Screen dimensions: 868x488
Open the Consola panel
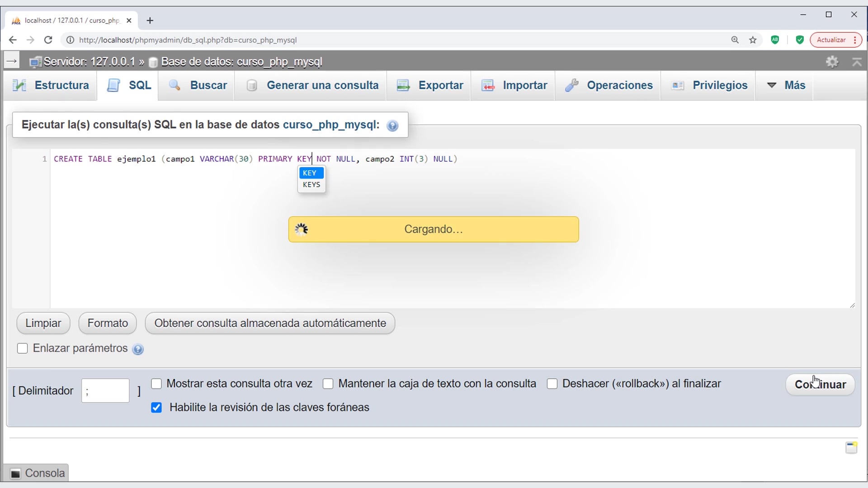37,473
